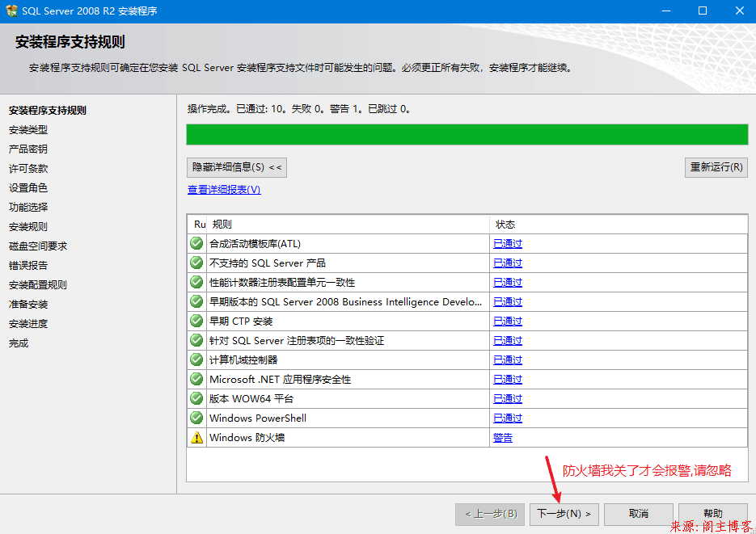Click rule text Windows PowerShell
The width and height of the screenshot is (756, 534).
[258, 418]
